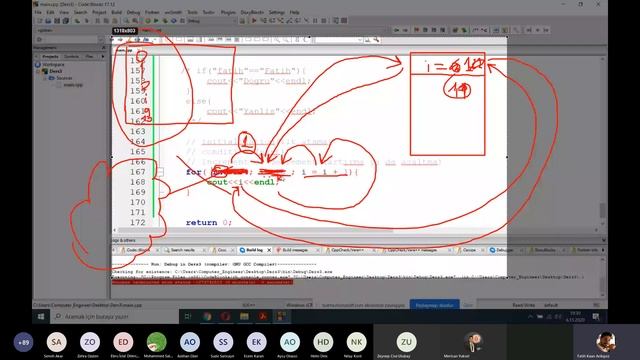Click the Stop debugger icon

[324, 20]
